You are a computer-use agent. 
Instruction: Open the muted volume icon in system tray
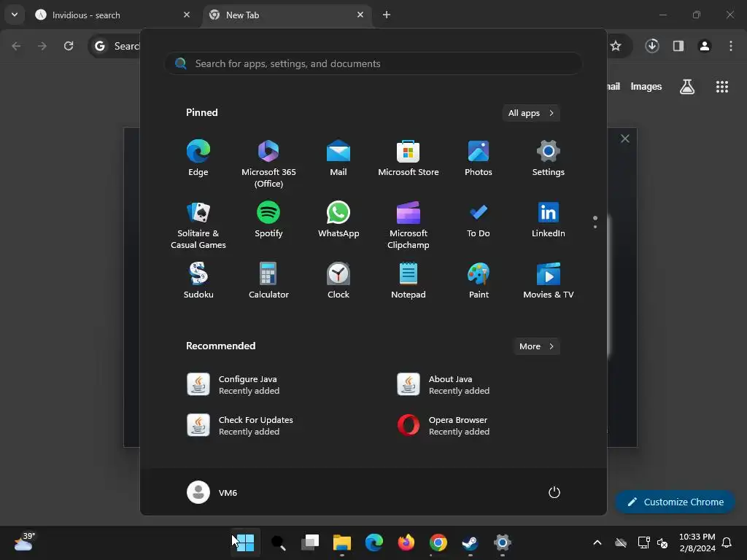662,542
